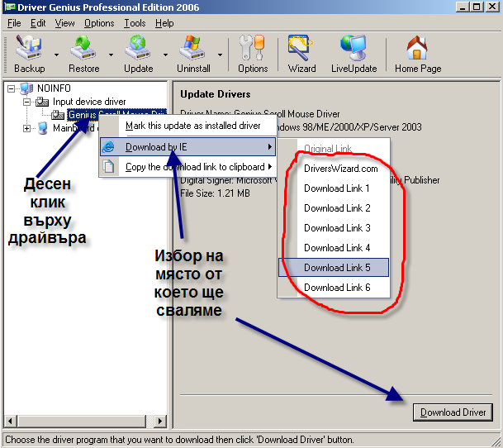
Task: Select the Genius Scroll Mouse Driver tree item
Action: coord(116,115)
